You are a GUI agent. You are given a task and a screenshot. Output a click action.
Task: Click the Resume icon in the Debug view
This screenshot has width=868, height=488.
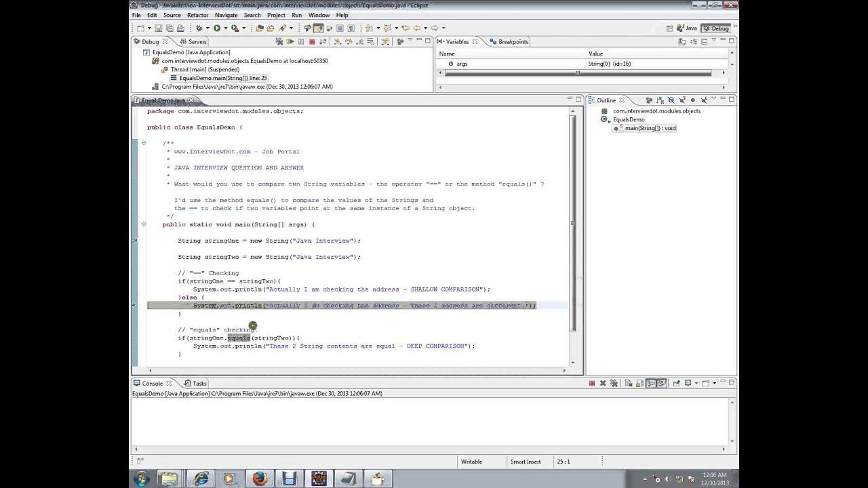click(x=290, y=41)
